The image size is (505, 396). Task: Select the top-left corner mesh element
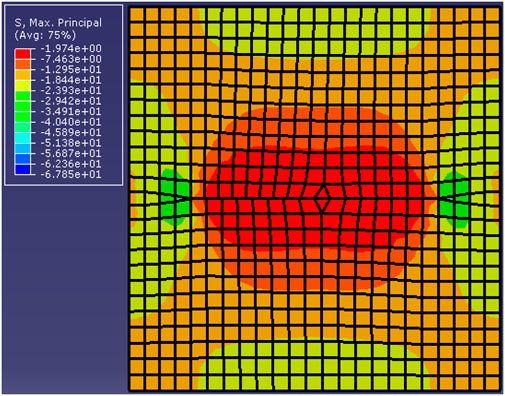137,14
